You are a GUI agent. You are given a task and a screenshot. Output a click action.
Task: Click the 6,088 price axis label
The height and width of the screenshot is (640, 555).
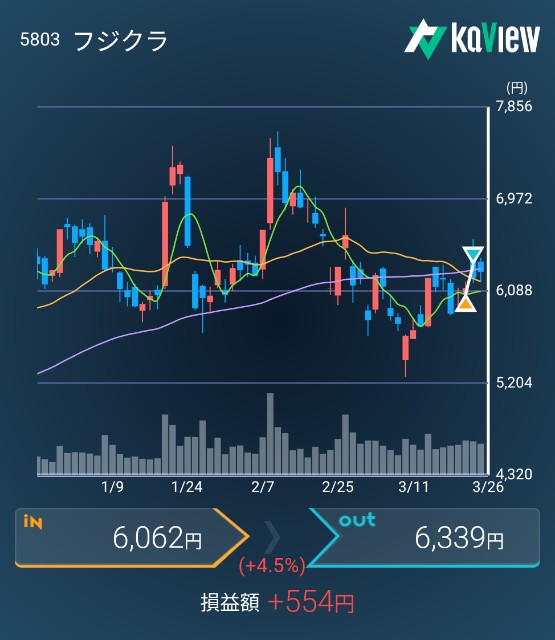pos(514,290)
